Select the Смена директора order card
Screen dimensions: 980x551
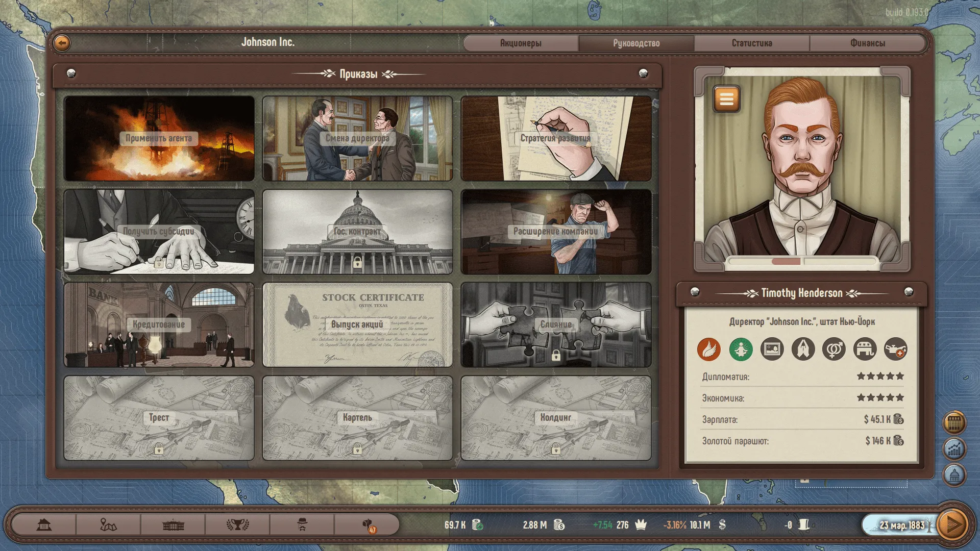point(357,138)
